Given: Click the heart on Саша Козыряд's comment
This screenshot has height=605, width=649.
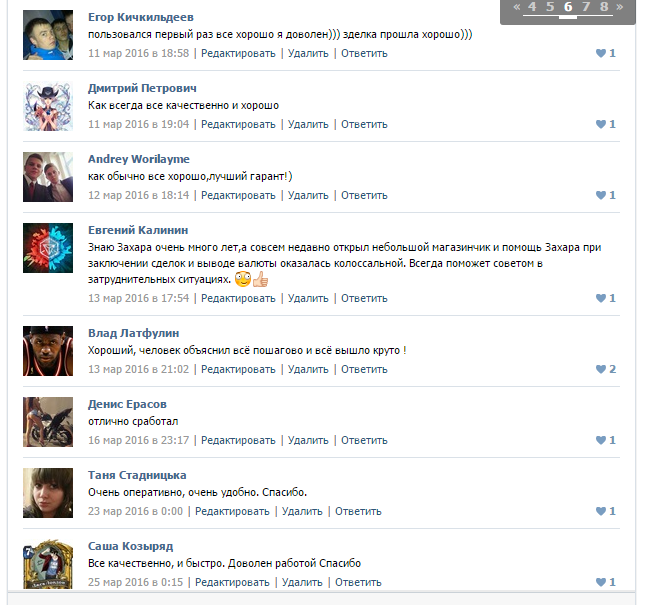Looking at the screenshot, I should [601, 582].
